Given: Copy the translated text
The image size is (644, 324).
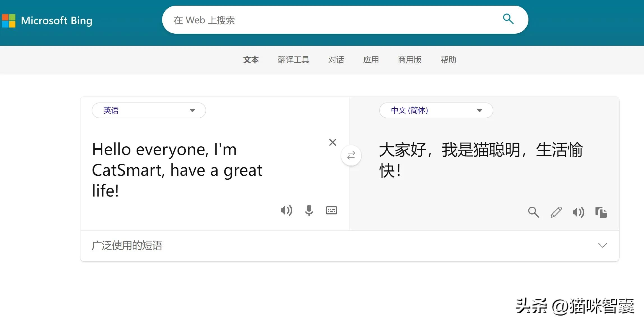Looking at the screenshot, I should pos(601,212).
